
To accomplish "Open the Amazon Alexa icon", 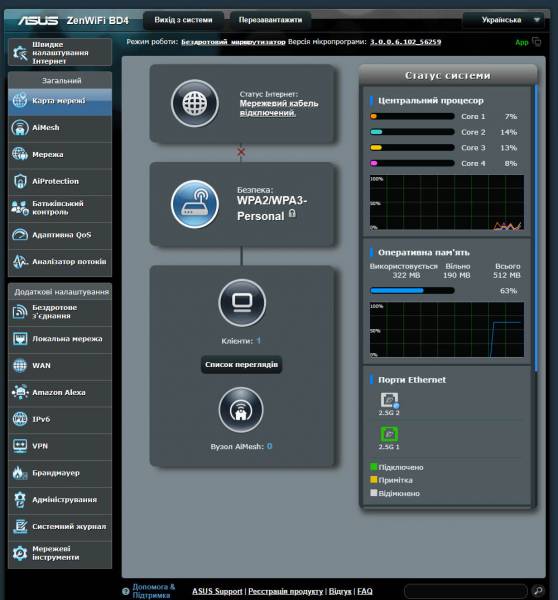I will (x=20, y=393).
